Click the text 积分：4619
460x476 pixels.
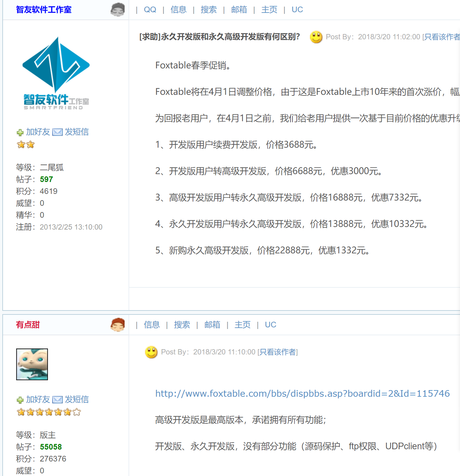(x=37, y=191)
